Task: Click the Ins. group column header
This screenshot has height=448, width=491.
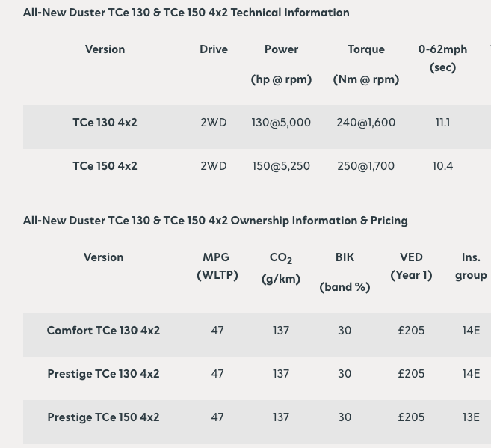Action: pyautogui.click(x=471, y=266)
